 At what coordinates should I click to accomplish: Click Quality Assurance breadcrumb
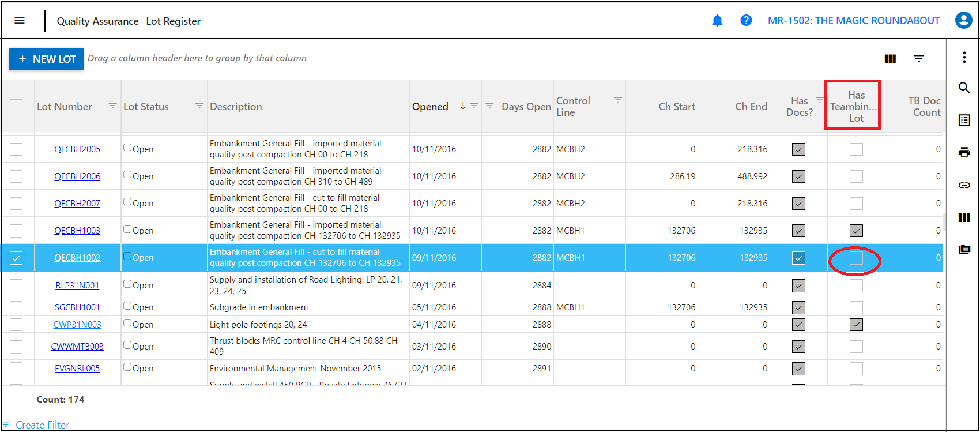(97, 21)
